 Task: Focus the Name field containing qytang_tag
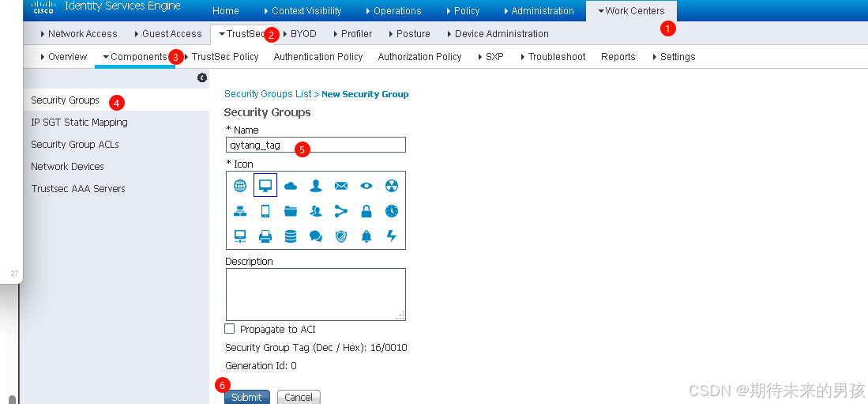316,145
